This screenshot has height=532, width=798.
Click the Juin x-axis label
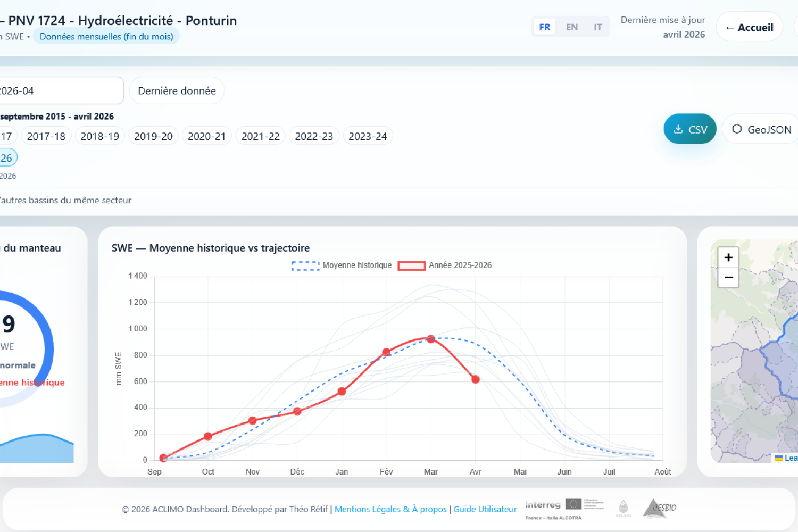click(x=564, y=471)
